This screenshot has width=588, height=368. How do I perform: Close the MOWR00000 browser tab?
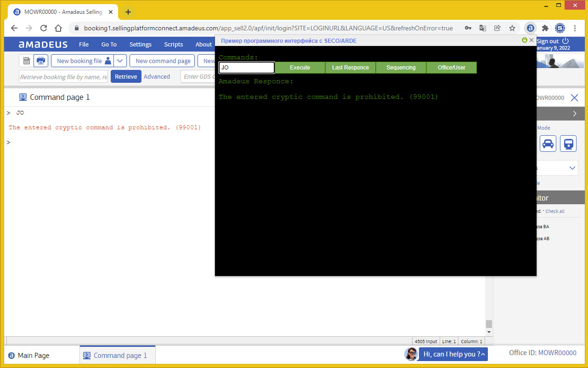111,12
